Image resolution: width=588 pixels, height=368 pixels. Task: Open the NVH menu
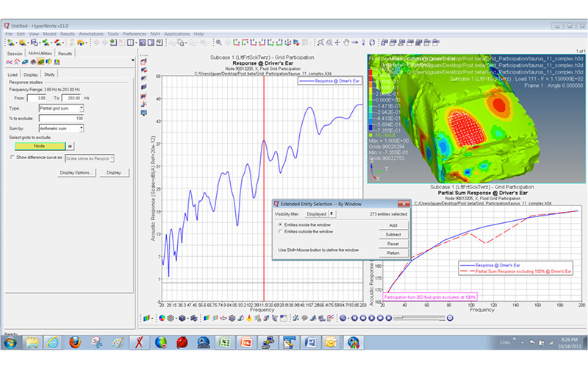pos(155,34)
